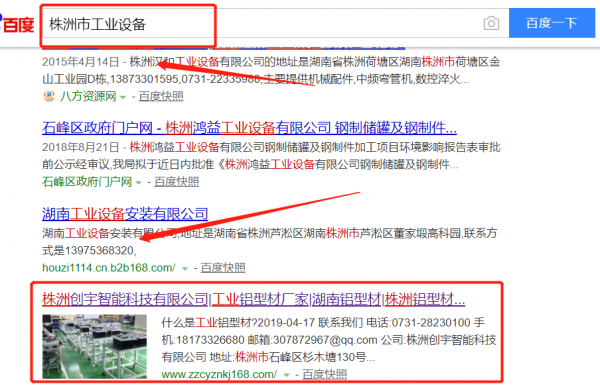Viewport: 600px width, 392px height.
Task: Open the 石峰区政府门户网 株洲鸿益工业设备 result title
Action: click(249, 128)
